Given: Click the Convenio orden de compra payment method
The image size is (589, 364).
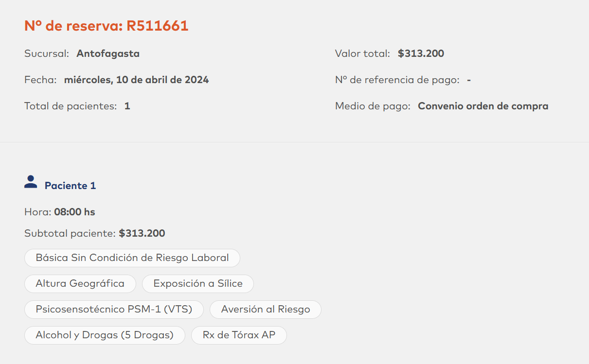Looking at the screenshot, I should point(483,106).
